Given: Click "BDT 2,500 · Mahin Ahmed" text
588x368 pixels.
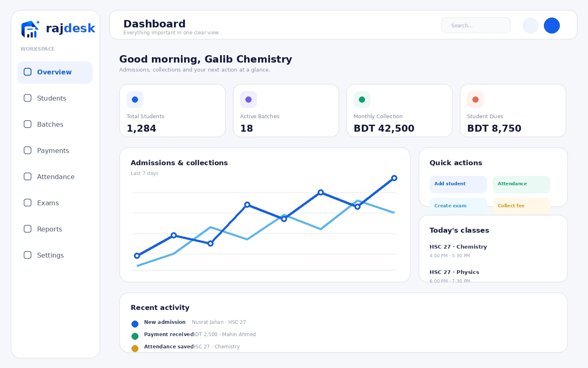Looking at the screenshot, I should (x=224, y=334).
